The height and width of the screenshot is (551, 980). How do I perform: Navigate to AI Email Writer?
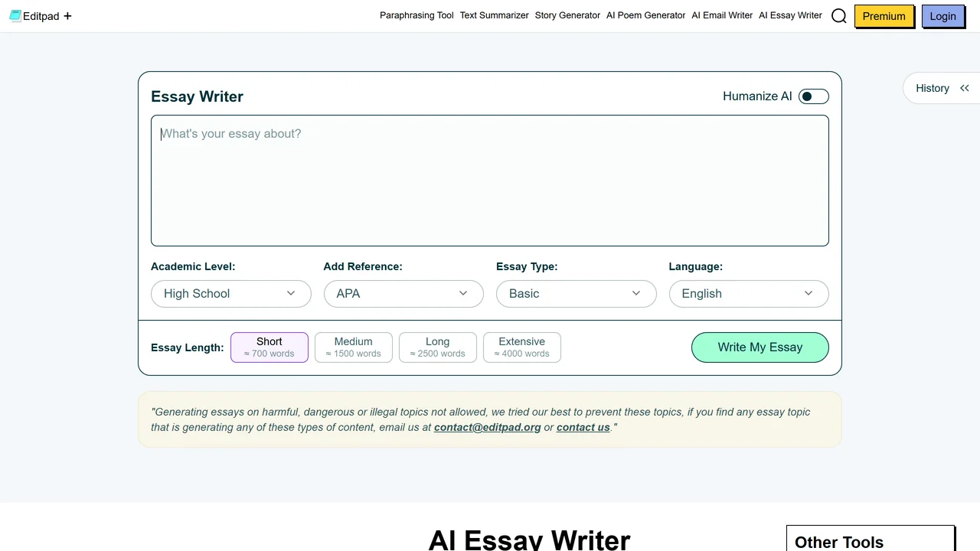(x=722, y=15)
